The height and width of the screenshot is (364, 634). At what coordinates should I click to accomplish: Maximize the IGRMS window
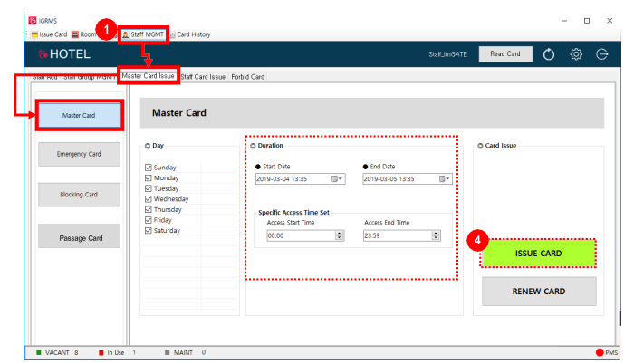tap(587, 21)
